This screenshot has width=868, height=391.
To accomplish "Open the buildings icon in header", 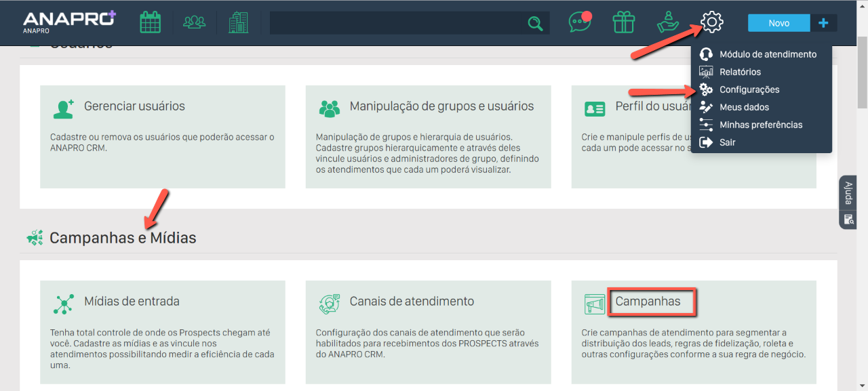I will 238,22.
